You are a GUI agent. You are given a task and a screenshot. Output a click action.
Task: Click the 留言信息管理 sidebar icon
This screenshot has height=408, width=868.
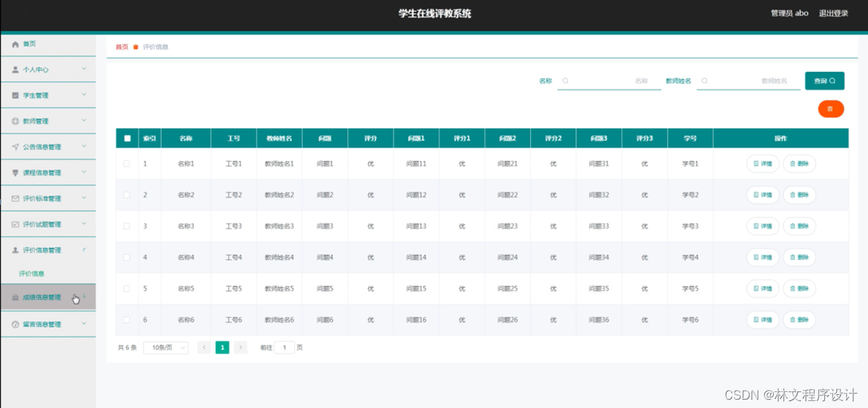point(15,324)
